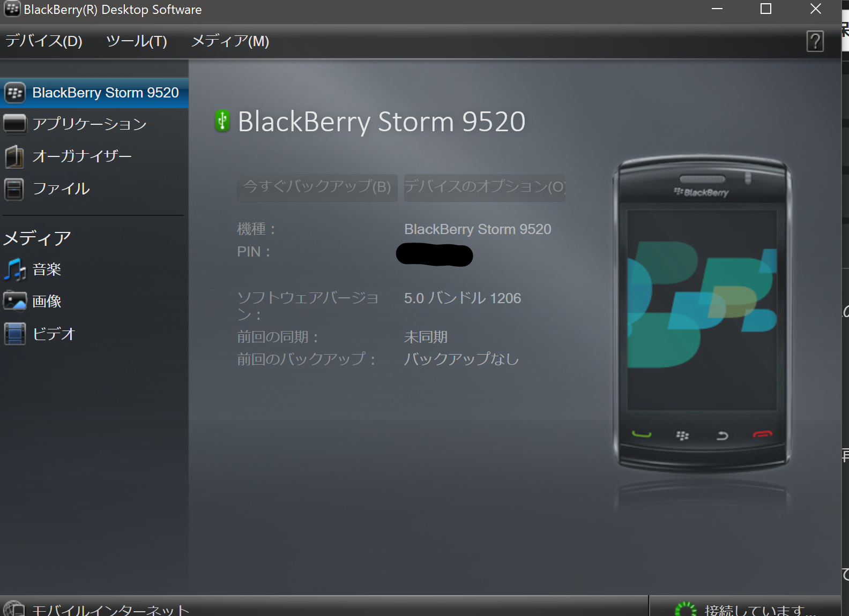Click the バックアップなし value
Screen dimensions: 849x616
tap(461, 358)
